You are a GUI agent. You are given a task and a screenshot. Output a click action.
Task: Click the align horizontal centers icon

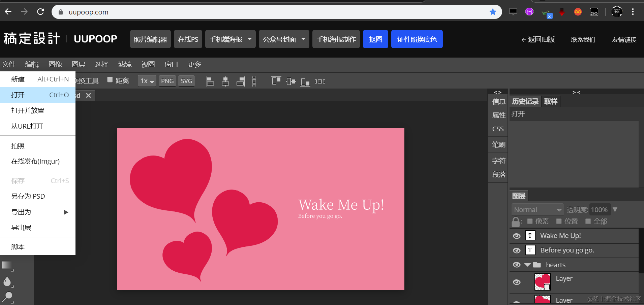point(225,81)
